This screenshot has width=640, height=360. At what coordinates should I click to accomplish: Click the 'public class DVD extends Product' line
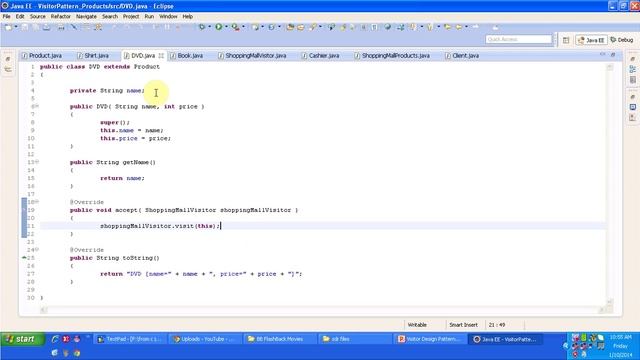pyautogui.click(x=100, y=67)
